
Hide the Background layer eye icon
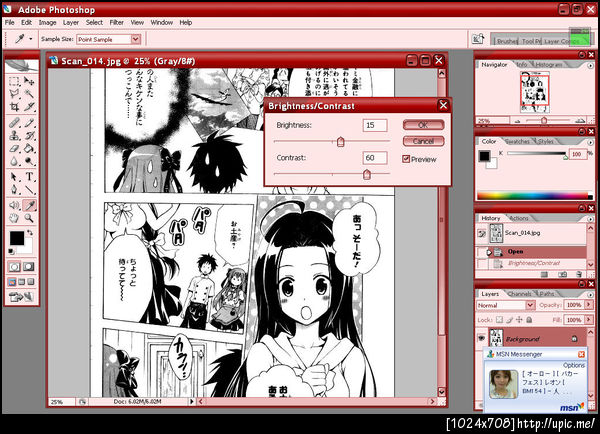point(482,338)
